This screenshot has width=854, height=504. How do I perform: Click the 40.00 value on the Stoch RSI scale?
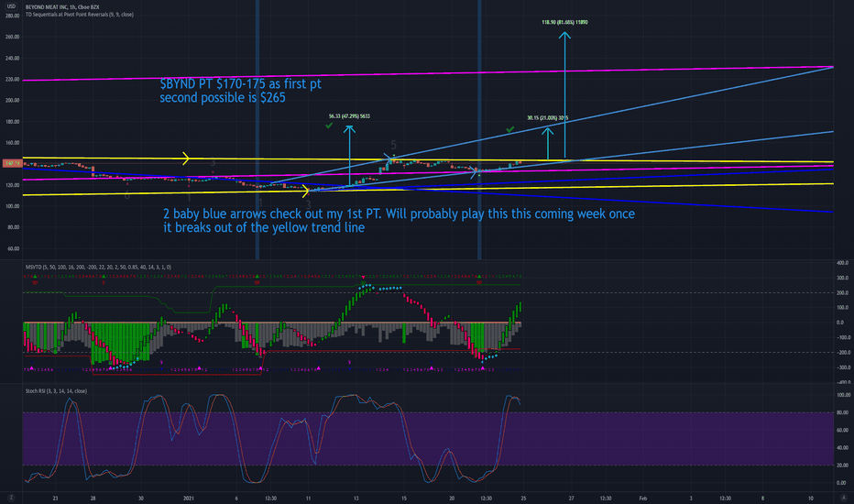click(x=842, y=448)
